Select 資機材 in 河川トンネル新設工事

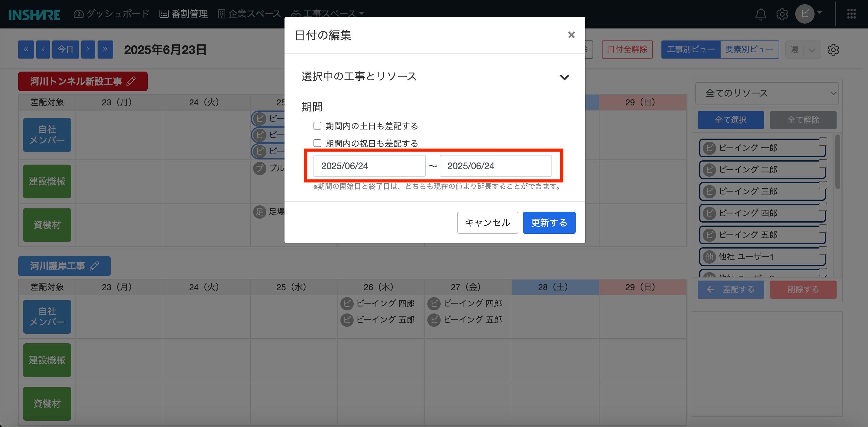(47, 225)
